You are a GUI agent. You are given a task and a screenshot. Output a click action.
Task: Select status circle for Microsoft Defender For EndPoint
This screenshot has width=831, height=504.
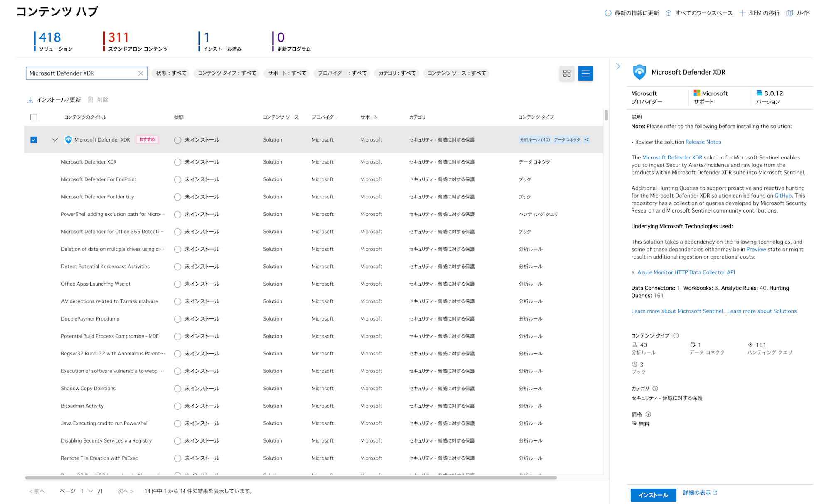[x=177, y=180]
